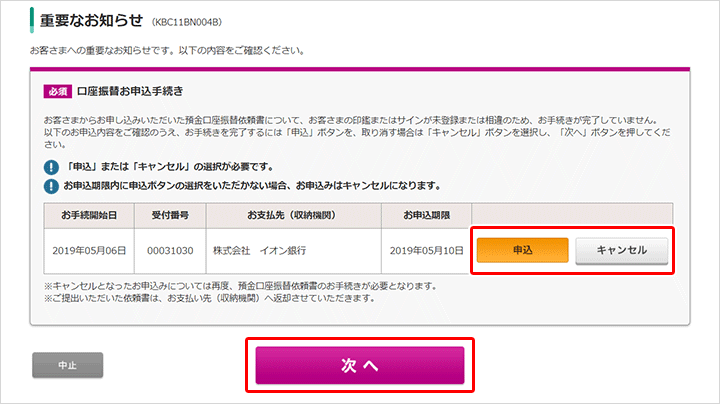Select the お支払先(収納機関) column header
The width and height of the screenshot is (720, 404).
point(288,214)
